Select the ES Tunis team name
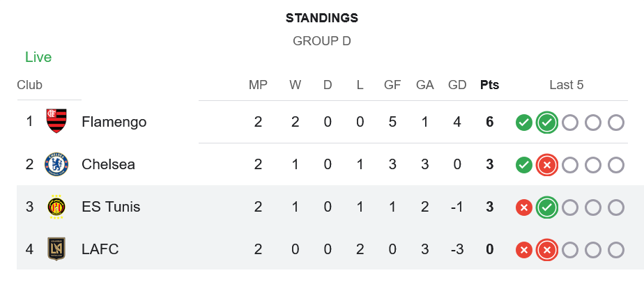 111,207
